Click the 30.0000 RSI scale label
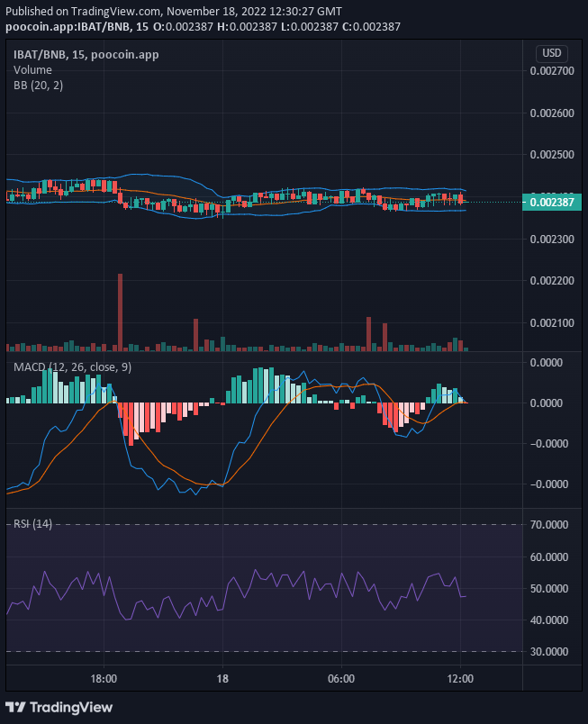The image size is (588, 724). click(x=549, y=651)
